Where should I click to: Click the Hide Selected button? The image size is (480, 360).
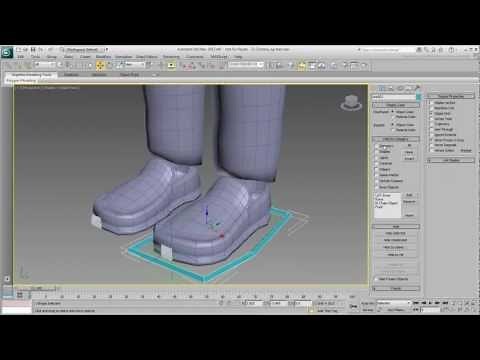(395, 233)
